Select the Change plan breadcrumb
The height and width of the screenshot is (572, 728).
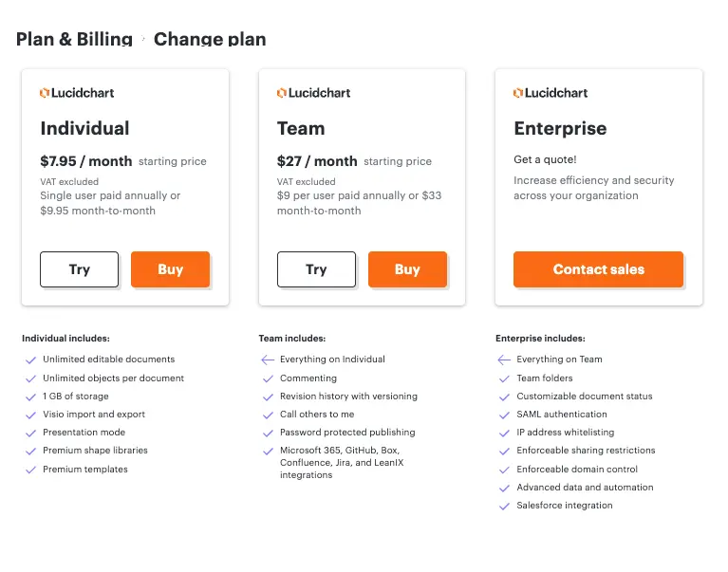(210, 40)
